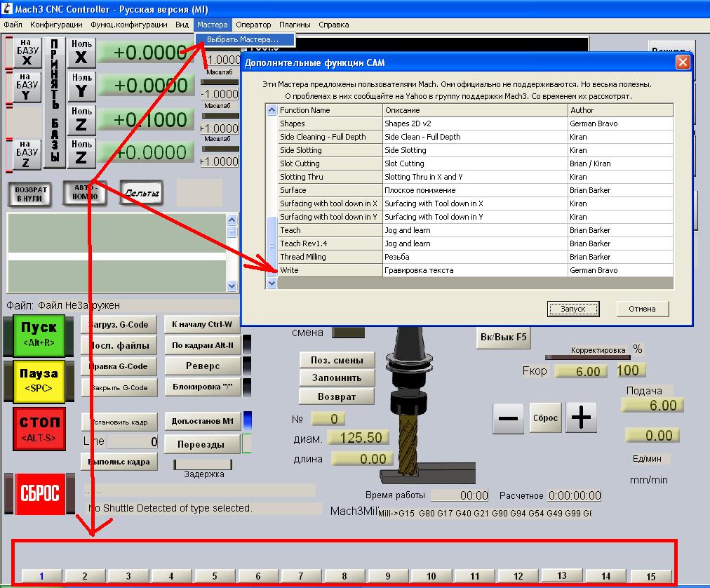Open the Конфигурации menu

(56, 25)
